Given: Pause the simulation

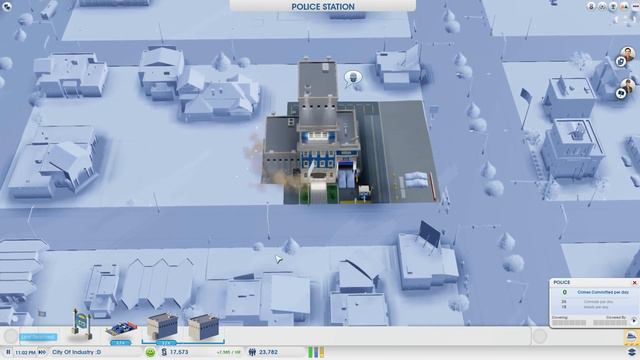Looking at the screenshot, I should pyautogui.click(x=8, y=352).
